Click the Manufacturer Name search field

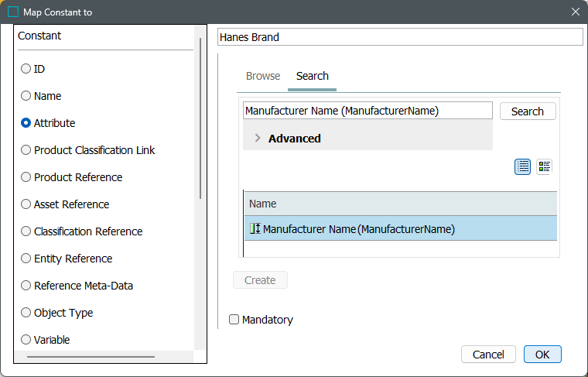pos(367,111)
